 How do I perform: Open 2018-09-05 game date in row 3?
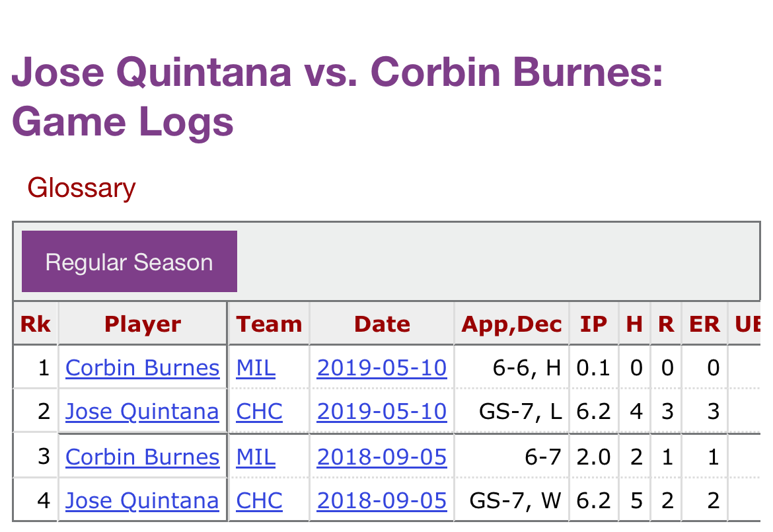coord(382,457)
